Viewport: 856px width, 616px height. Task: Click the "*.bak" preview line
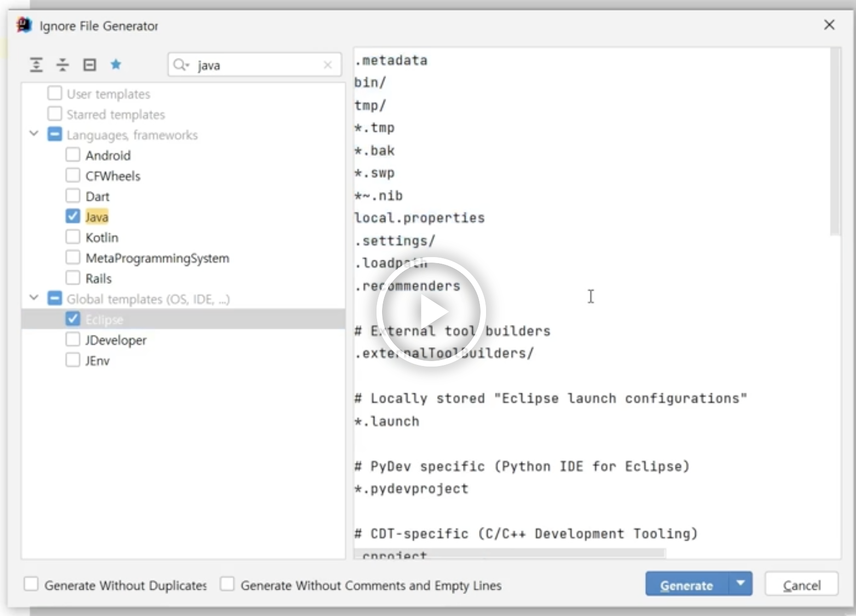pyautogui.click(x=374, y=150)
